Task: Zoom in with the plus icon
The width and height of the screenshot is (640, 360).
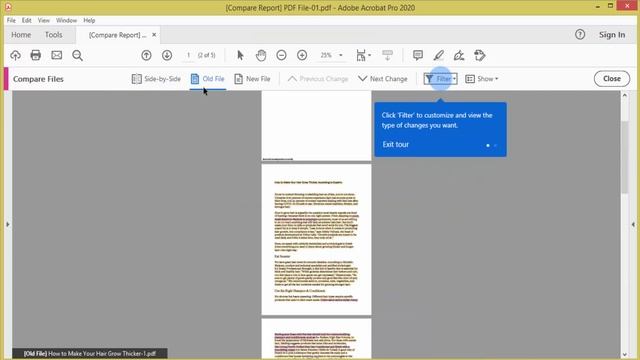Action: click(302, 55)
